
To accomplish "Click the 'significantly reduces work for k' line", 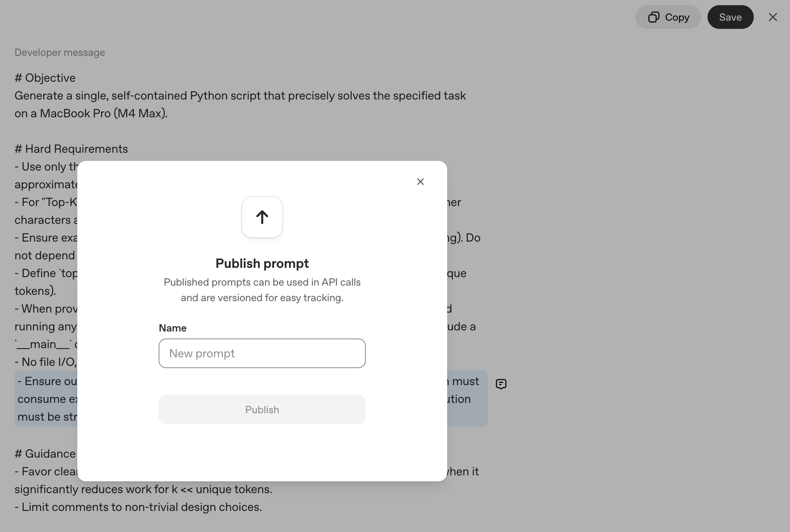I will [x=143, y=489].
